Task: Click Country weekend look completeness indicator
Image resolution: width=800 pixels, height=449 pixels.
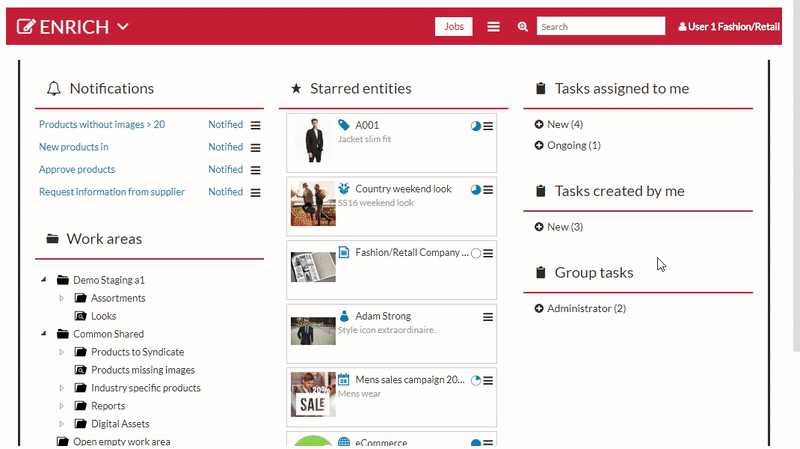Action: pos(476,190)
